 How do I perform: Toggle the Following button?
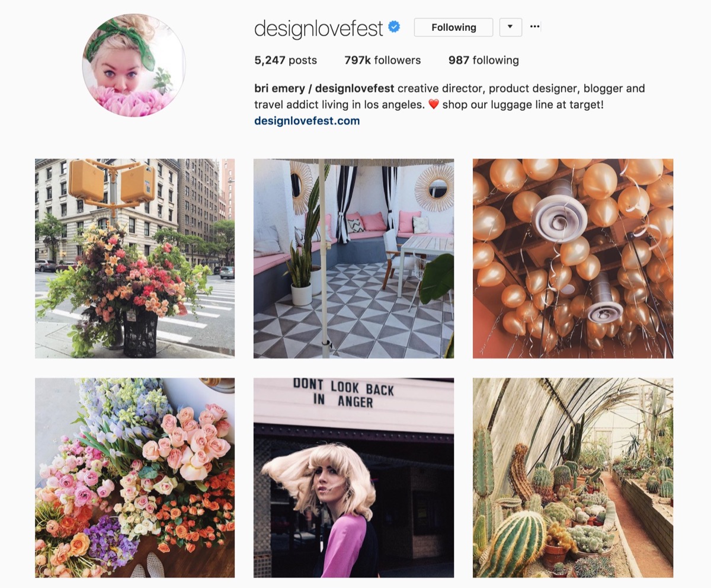[x=453, y=27]
